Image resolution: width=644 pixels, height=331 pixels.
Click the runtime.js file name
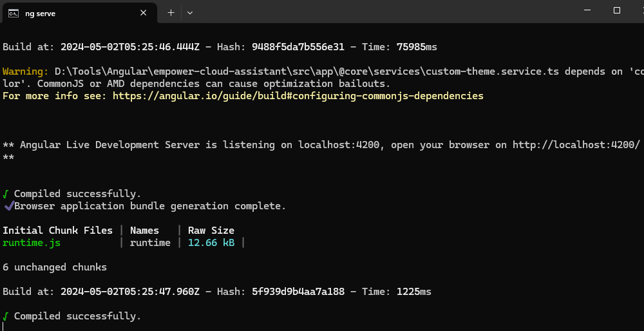click(x=32, y=243)
